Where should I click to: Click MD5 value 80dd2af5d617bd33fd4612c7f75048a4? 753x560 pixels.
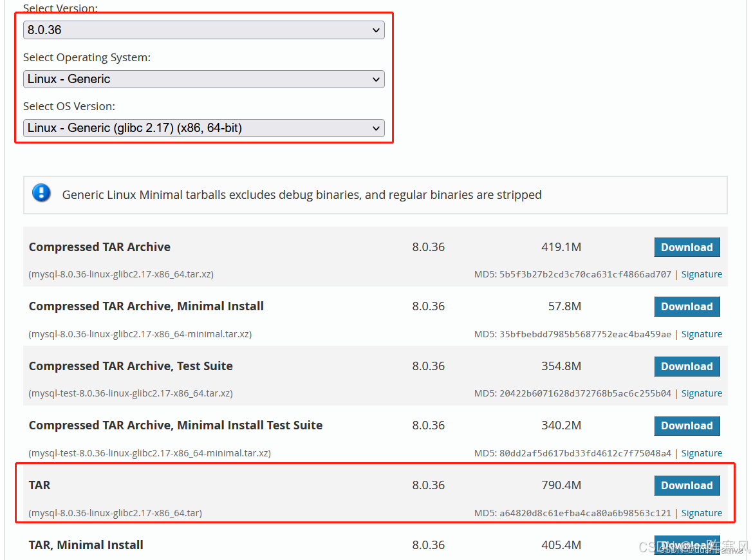585,453
